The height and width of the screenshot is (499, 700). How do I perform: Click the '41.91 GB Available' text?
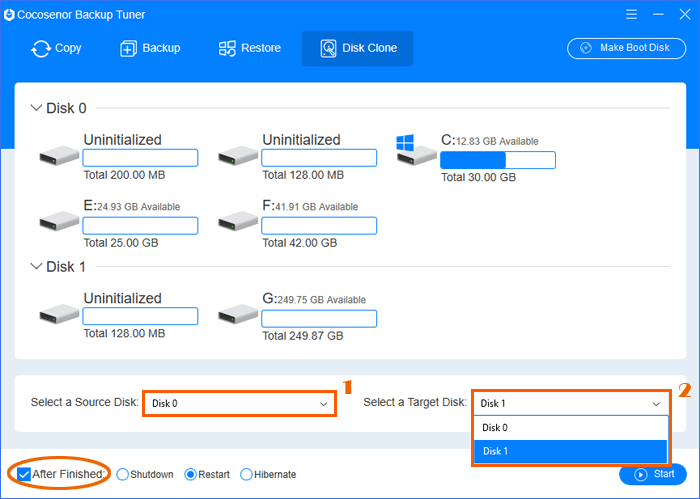[x=317, y=207]
